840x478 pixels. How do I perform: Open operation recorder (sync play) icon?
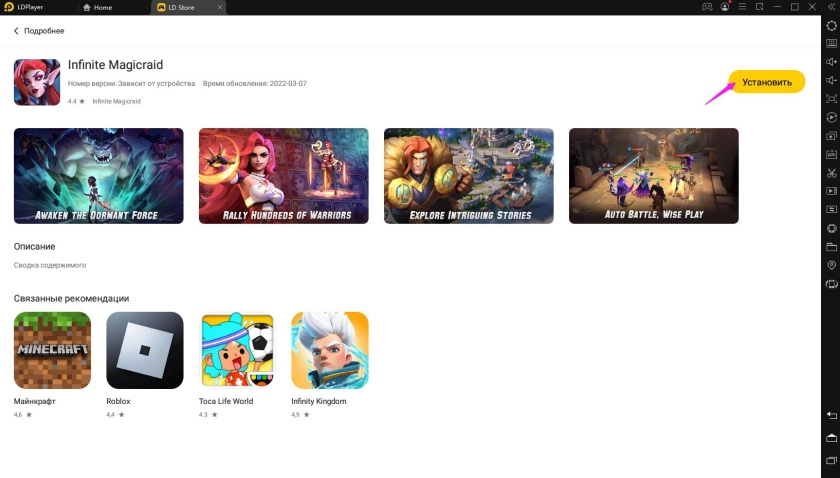(831, 117)
